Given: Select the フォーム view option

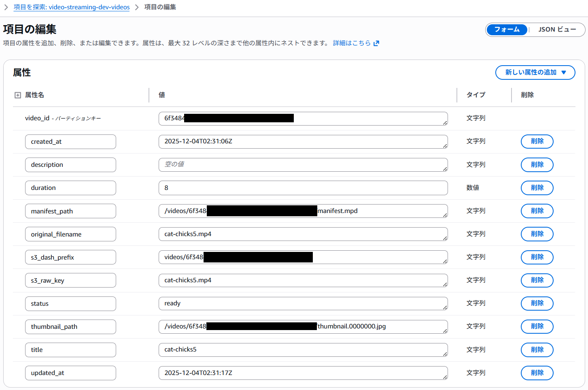Looking at the screenshot, I should (x=507, y=30).
